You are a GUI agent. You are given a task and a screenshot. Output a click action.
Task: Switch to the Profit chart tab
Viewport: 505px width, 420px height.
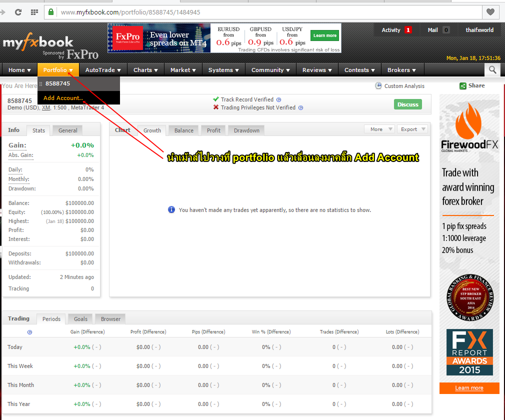coord(213,130)
